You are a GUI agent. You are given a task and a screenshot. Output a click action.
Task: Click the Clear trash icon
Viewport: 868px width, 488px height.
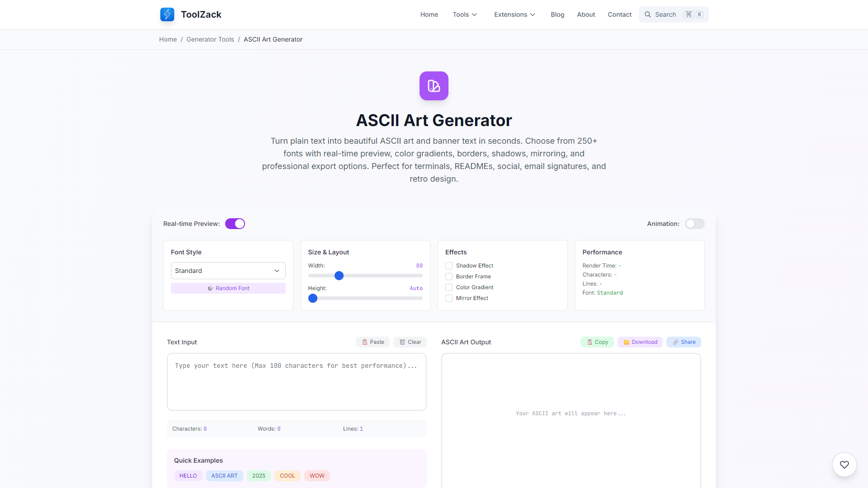[402, 342]
